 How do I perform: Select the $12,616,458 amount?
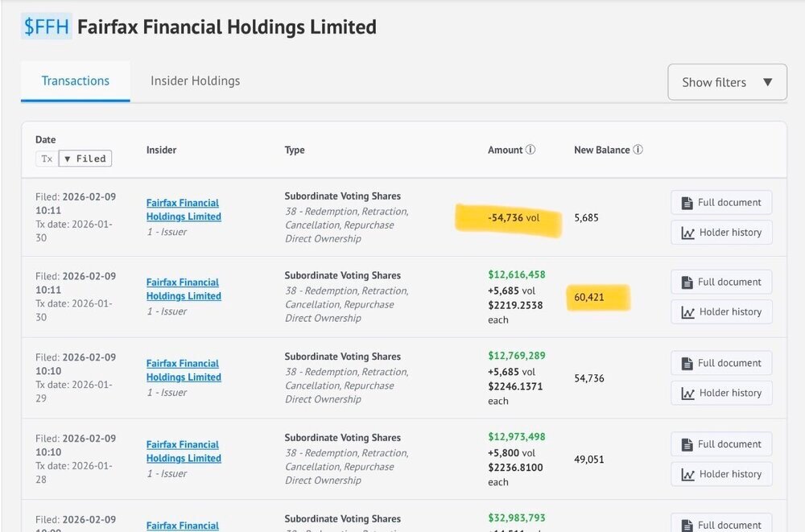click(x=517, y=274)
